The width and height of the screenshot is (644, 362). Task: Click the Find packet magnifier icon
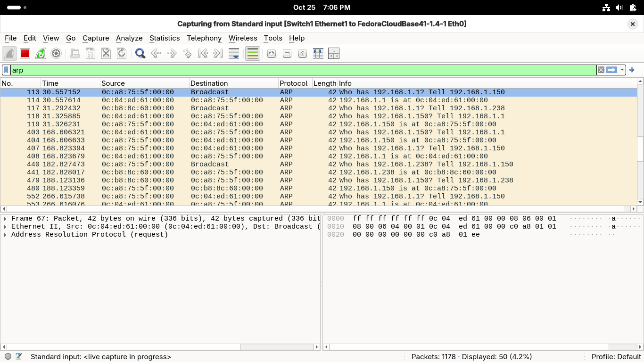click(140, 54)
